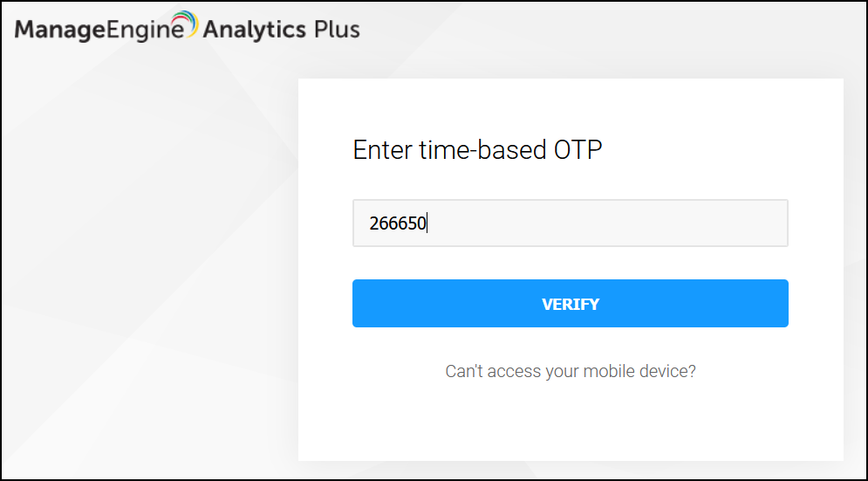868x481 pixels.
Task: Focus the time-based OTP input field
Action: click(571, 223)
